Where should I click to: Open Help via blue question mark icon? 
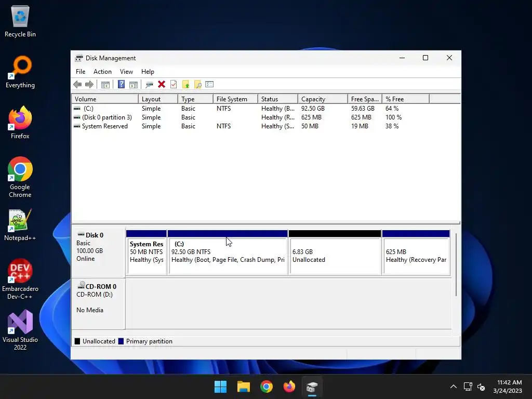coord(121,85)
